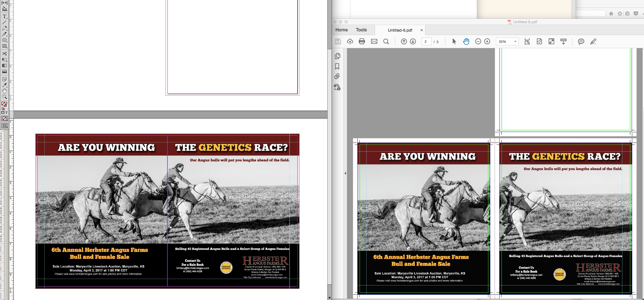
Task: Expand the Acrobat navigation pane arrow
Action: tap(345, 173)
